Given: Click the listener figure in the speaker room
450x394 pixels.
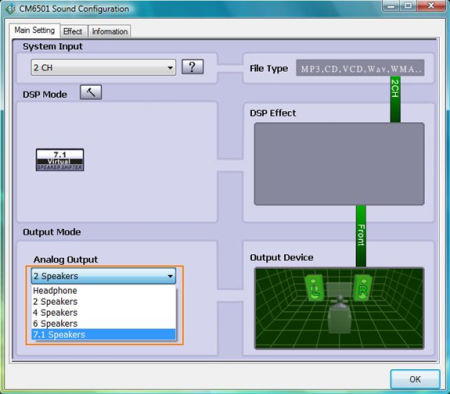Looking at the screenshot, I should (x=339, y=314).
